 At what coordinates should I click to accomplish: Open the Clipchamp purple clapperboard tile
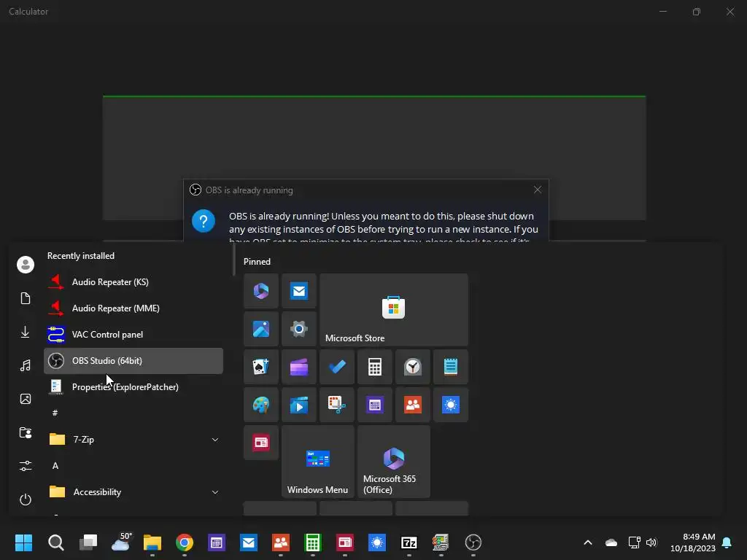[298, 367]
